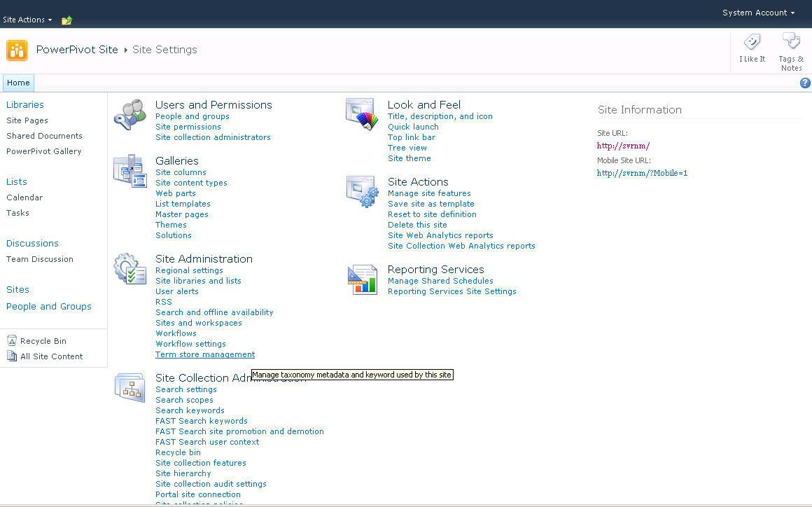Open Search and offline availability link
Viewport: 812px width, 507px height.
pos(214,312)
